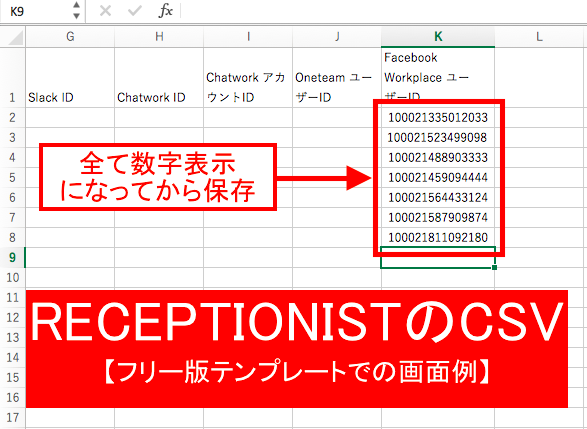This screenshot has width=587, height=429.
Task: Click the Enter checkmark formula bar icon
Action: [x=134, y=11]
